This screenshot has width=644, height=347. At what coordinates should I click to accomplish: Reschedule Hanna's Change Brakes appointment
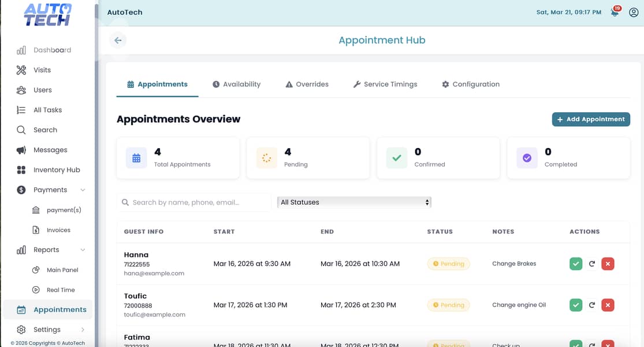[591, 263]
